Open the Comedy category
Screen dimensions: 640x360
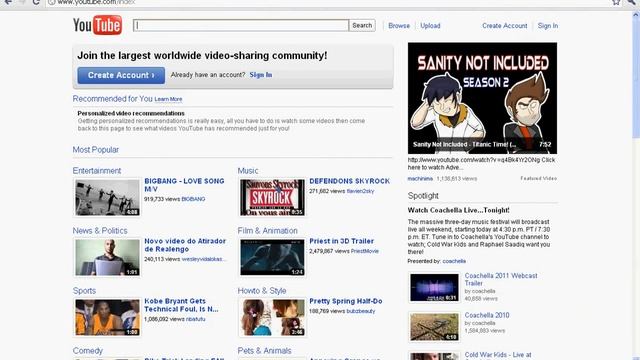pyautogui.click(x=87, y=351)
